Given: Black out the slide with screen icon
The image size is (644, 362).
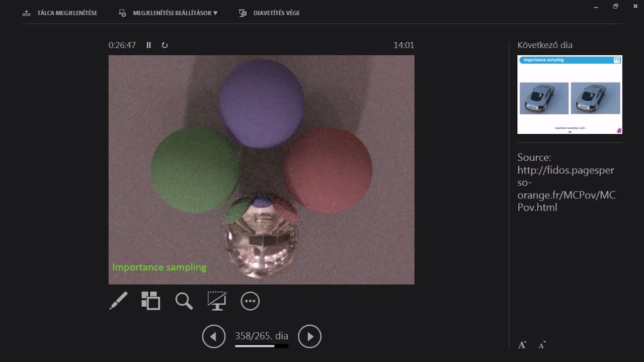Looking at the screenshot, I should click(x=217, y=301).
